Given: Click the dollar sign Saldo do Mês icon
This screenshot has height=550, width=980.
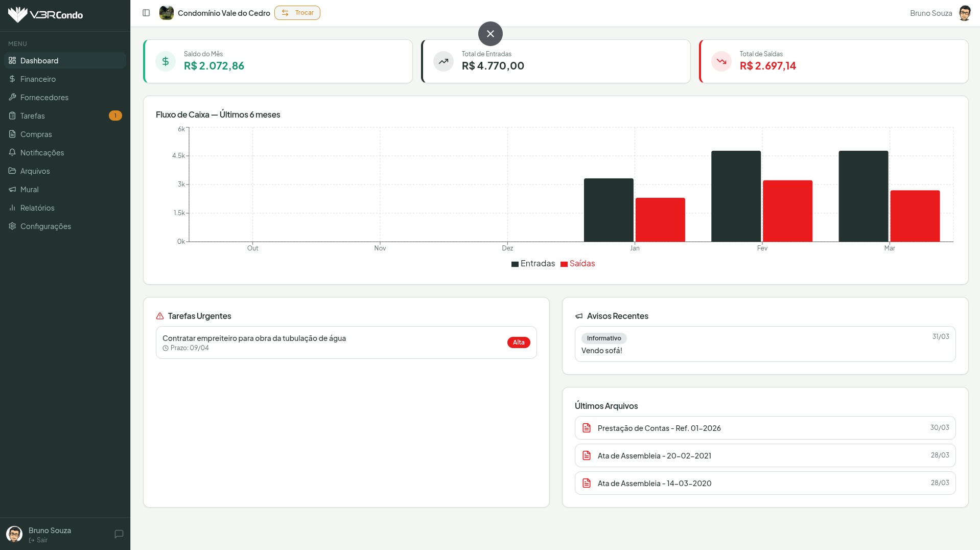Looking at the screenshot, I should (166, 61).
